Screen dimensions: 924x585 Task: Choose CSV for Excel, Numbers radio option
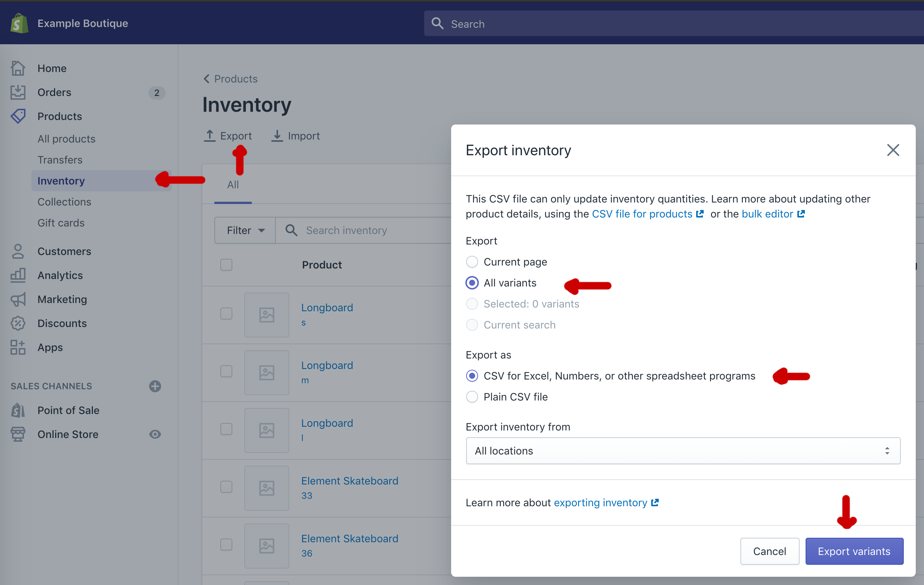(472, 376)
